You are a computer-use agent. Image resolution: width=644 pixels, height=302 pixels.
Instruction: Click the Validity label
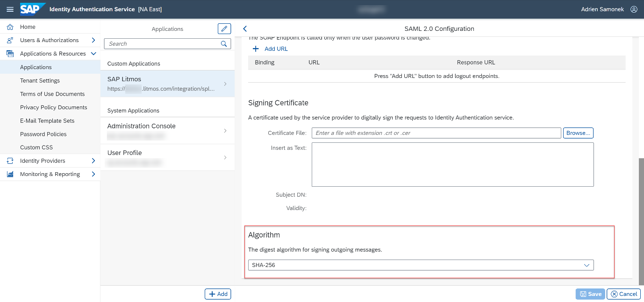296,208
